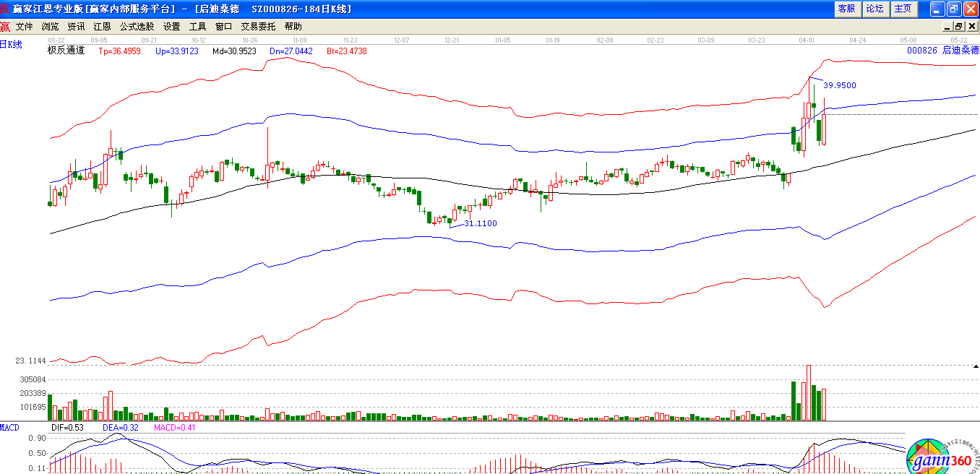
Task: Open the 工具 menu
Action: pos(197,27)
